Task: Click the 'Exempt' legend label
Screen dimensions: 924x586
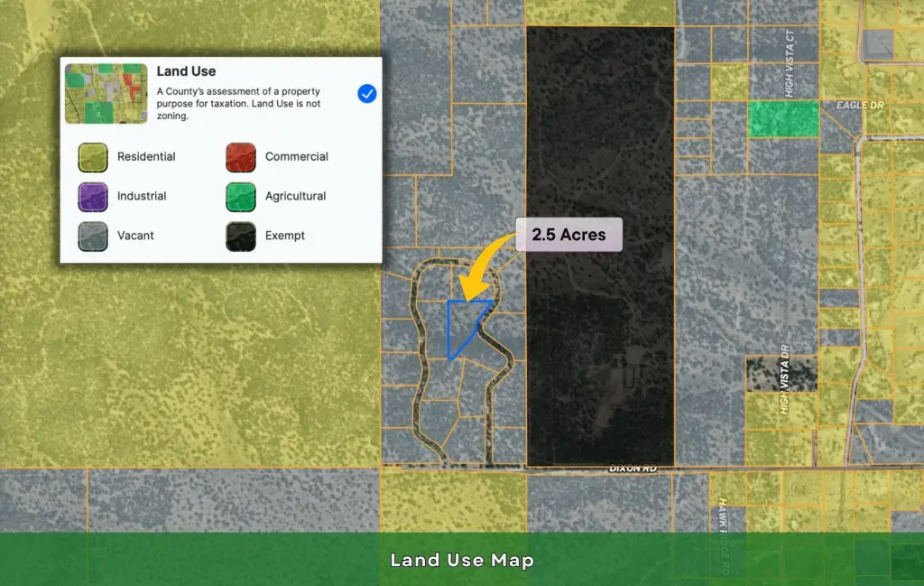Action: [x=284, y=236]
